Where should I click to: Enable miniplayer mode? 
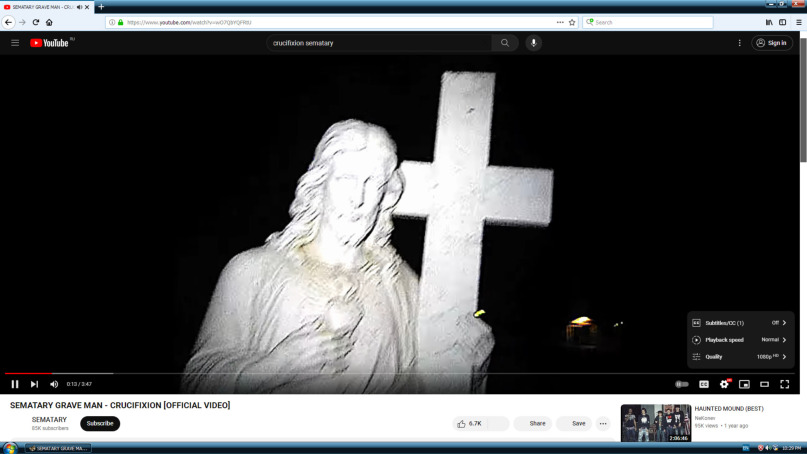click(x=744, y=384)
